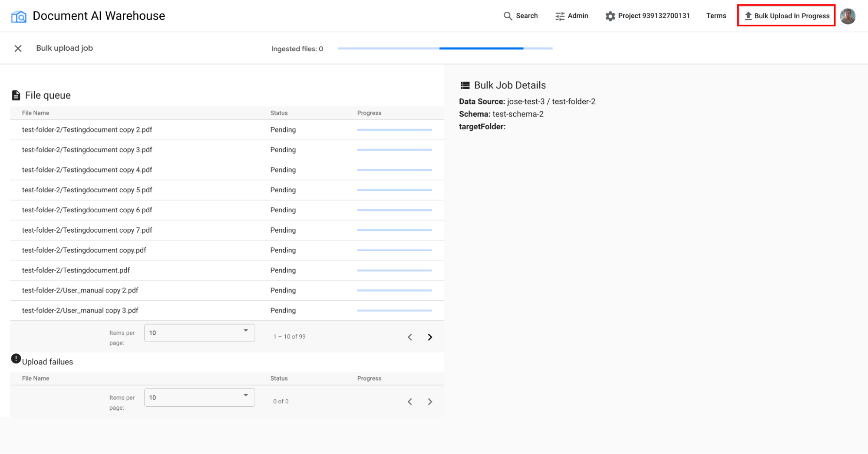The width and height of the screenshot is (868, 454).
Task: Click the ingested files progress bar
Action: click(445, 49)
